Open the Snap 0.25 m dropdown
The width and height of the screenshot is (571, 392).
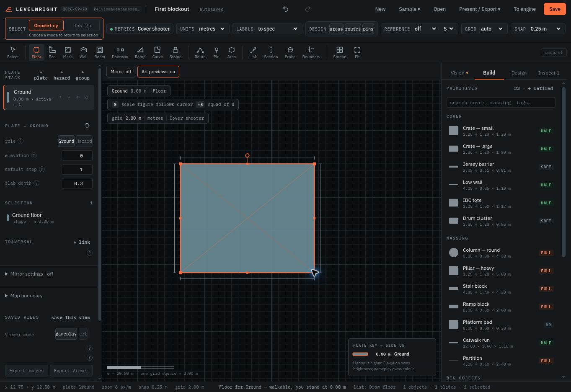click(537, 28)
